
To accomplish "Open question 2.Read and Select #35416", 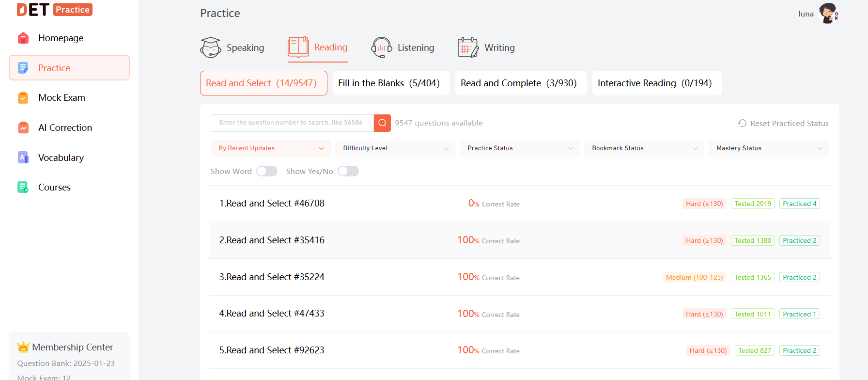I will coord(272,240).
